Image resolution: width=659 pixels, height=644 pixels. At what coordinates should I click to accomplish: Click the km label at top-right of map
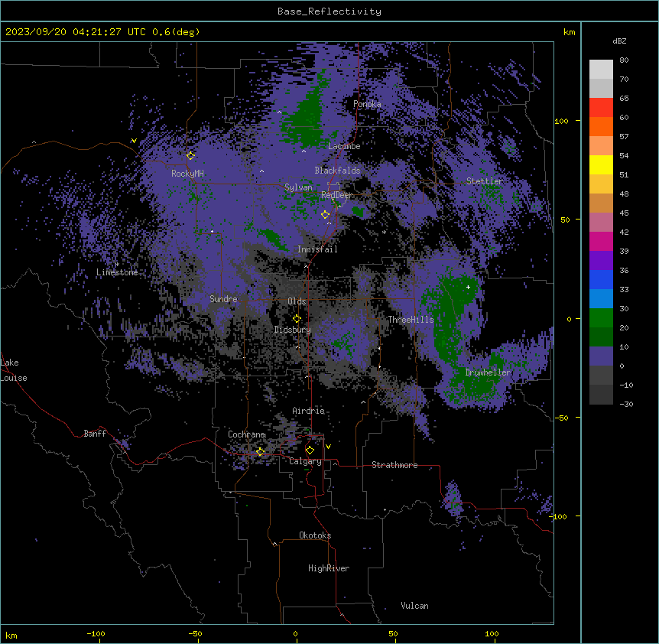click(570, 32)
